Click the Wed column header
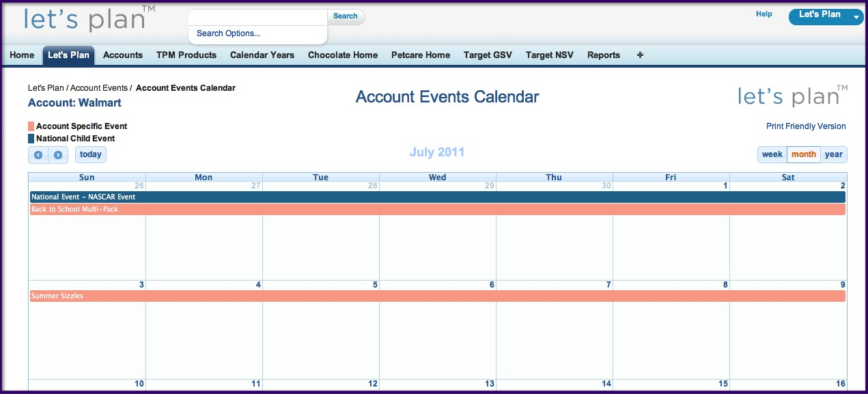 438,177
